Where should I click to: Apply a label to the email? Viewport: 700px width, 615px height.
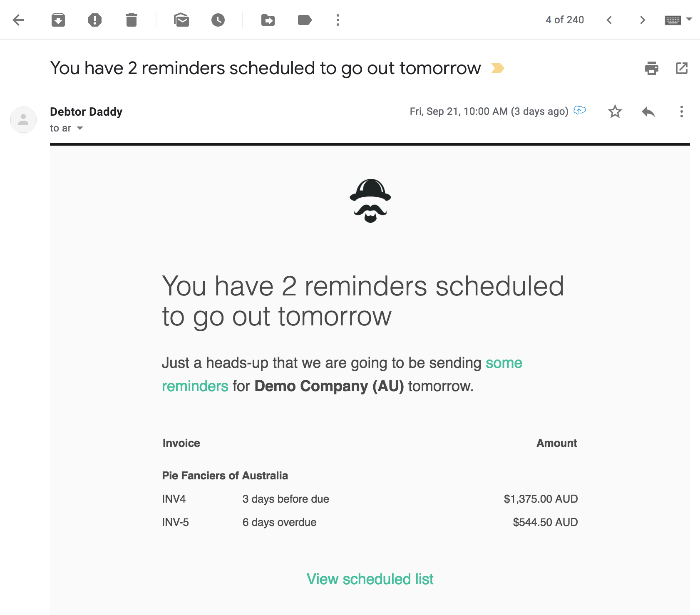(305, 20)
